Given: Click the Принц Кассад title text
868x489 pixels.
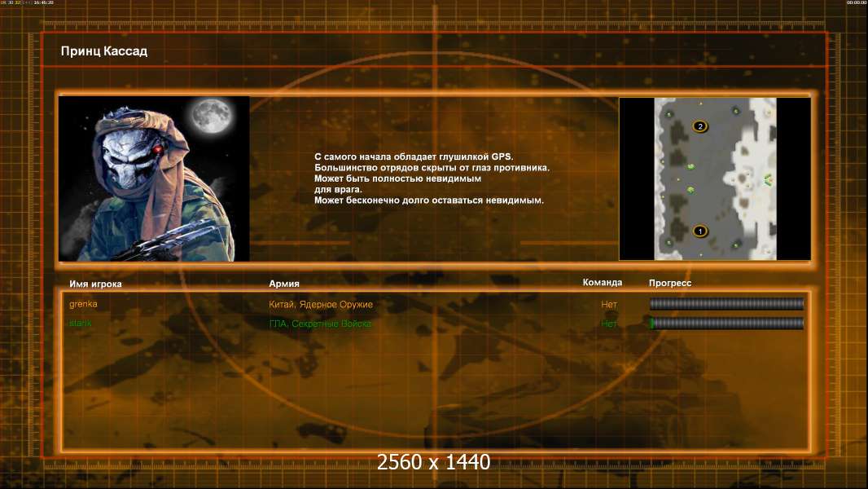Looking at the screenshot, I should click(x=104, y=51).
